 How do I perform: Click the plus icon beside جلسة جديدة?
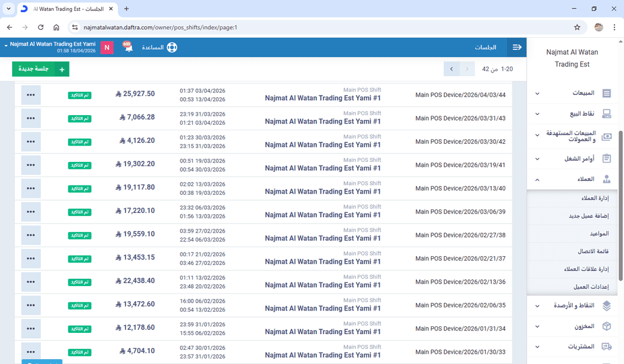[x=62, y=69]
